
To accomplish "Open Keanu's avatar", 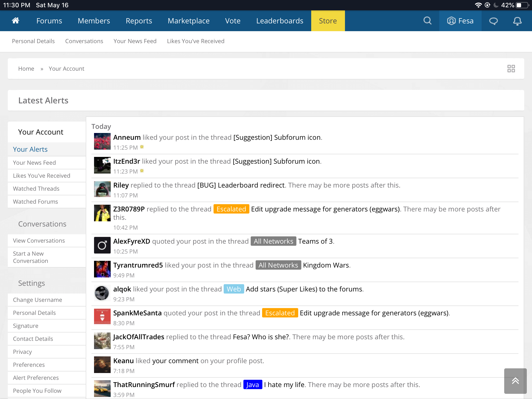I will click(x=102, y=365).
